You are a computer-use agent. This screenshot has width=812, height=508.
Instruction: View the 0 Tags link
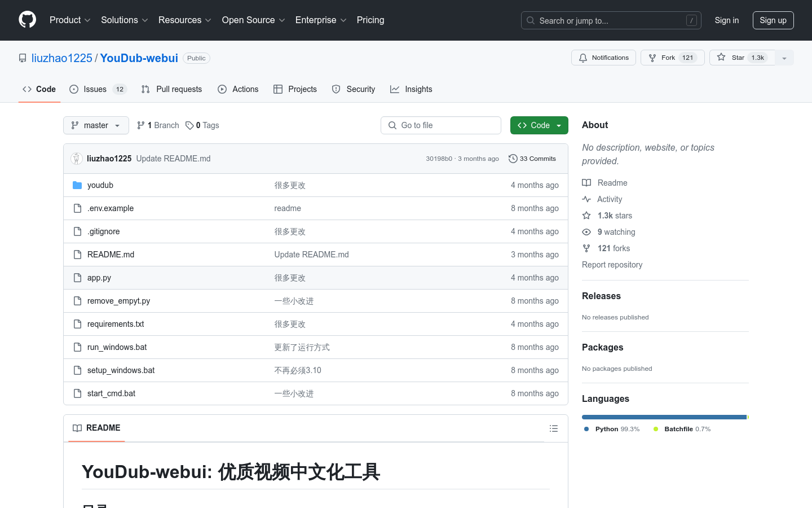[202, 125]
